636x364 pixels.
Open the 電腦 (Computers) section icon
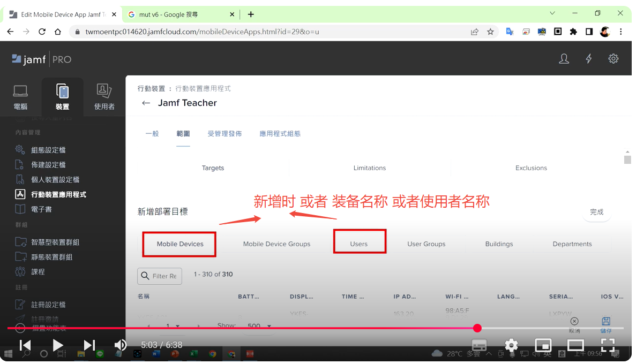pyautogui.click(x=20, y=97)
